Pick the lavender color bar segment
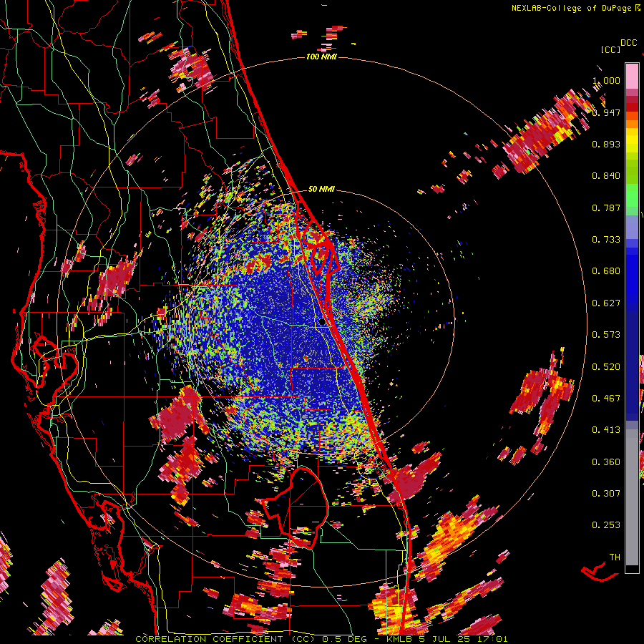This screenshot has height=644, width=644. [x=632, y=227]
